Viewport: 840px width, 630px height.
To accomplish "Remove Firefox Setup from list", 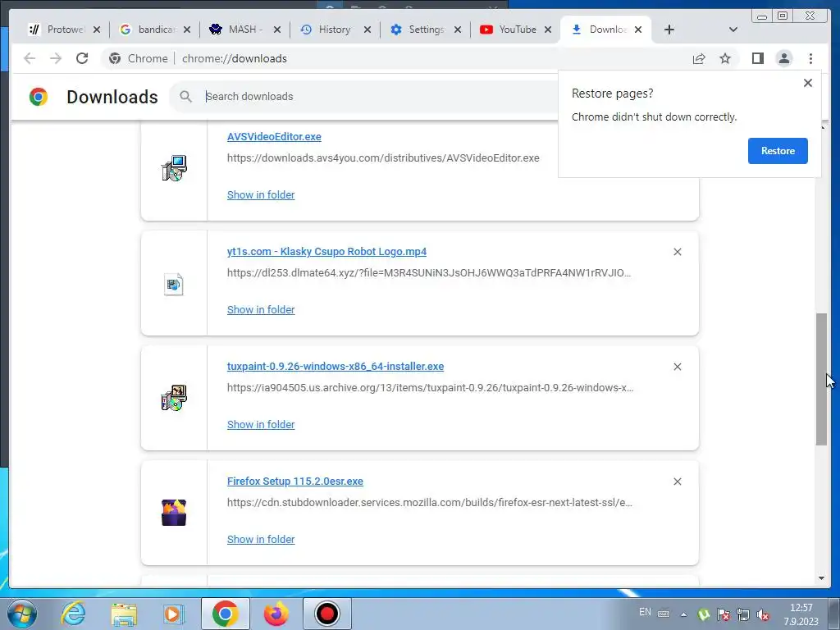I will [x=677, y=482].
